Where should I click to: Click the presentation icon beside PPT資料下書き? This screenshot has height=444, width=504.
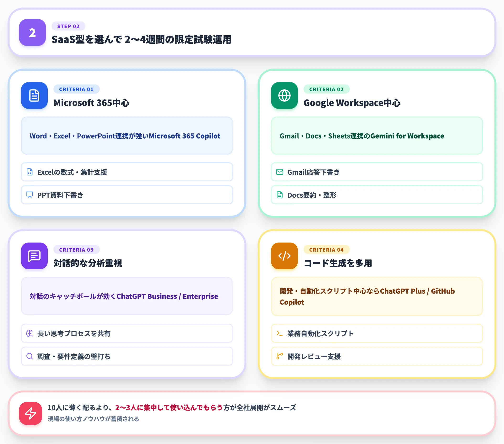[x=30, y=195]
